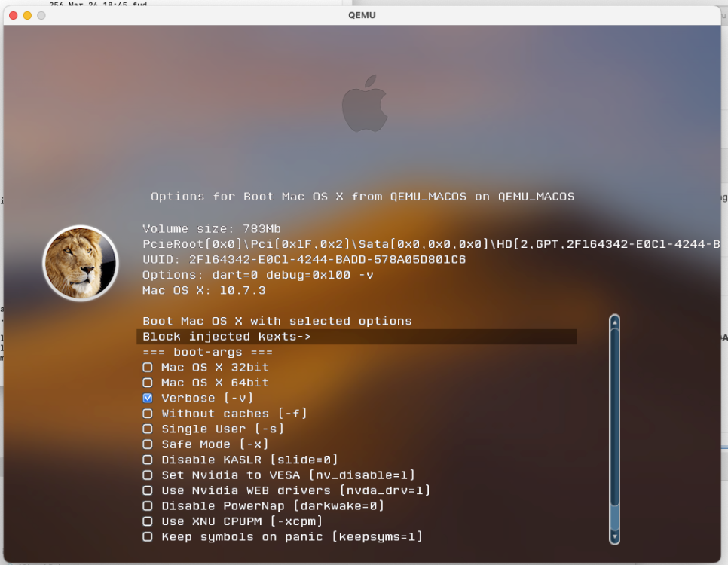Check Set Nvidia to VESA option
Image resolution: width=728 pixels, height=565 pixels.
tap(148, 475)
